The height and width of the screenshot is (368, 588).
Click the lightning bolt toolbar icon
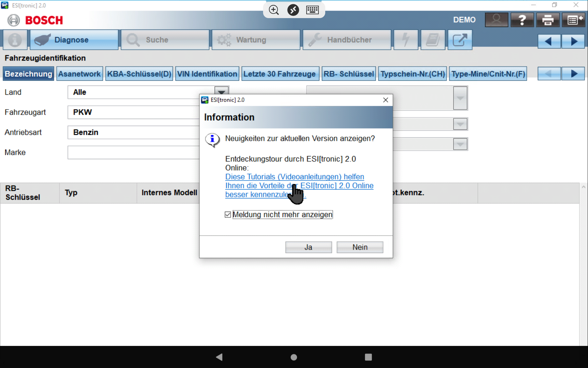406,40
